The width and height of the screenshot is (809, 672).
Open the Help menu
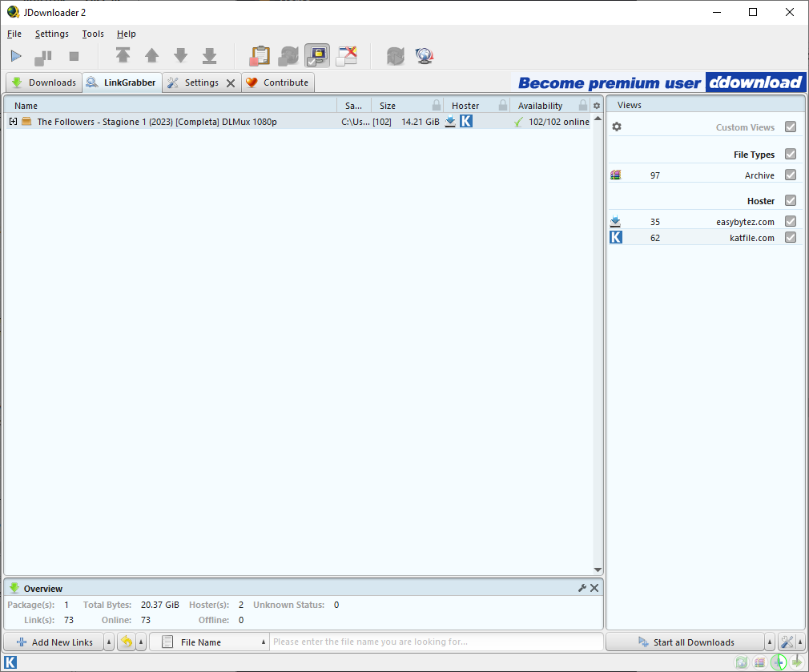click(126, 34)
